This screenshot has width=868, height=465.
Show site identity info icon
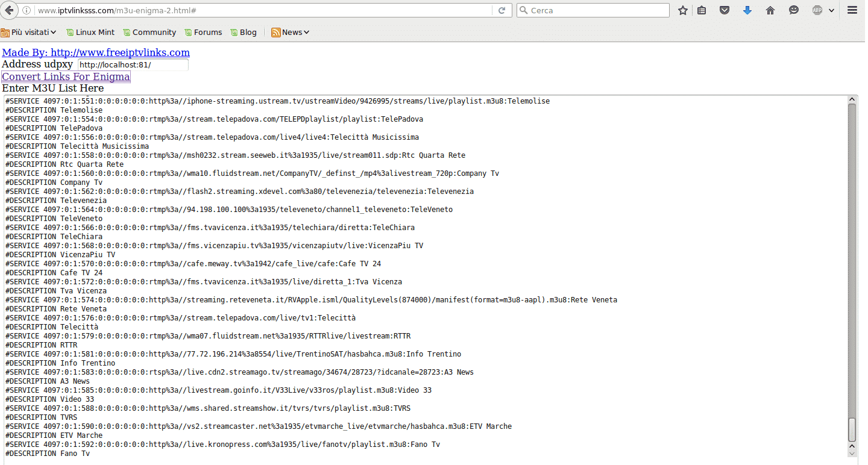(27, 10)
